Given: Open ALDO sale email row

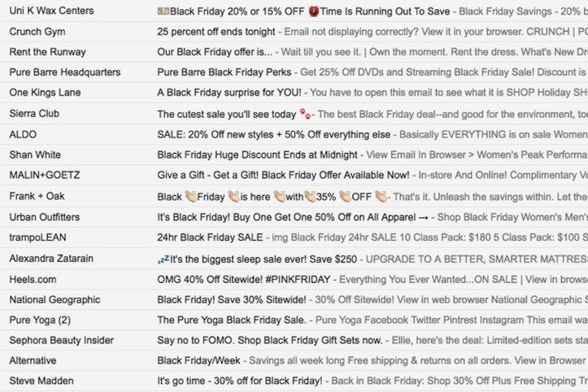Looking at the screenshot, I should [294, 134].
